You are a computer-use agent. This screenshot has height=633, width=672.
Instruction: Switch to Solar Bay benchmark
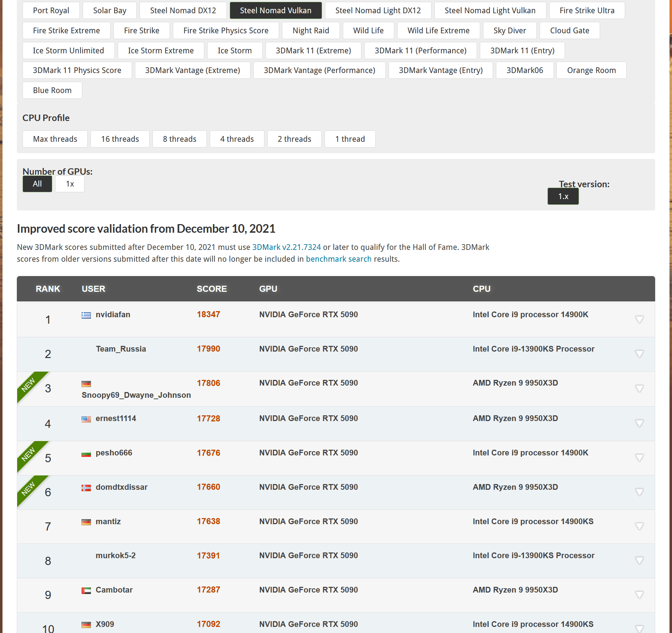pos(110,10)
